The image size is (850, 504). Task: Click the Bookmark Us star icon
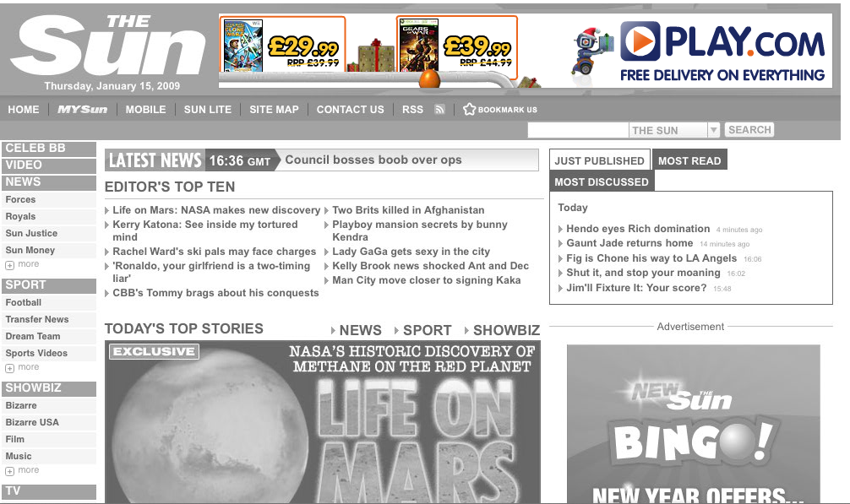pos(469,110)
